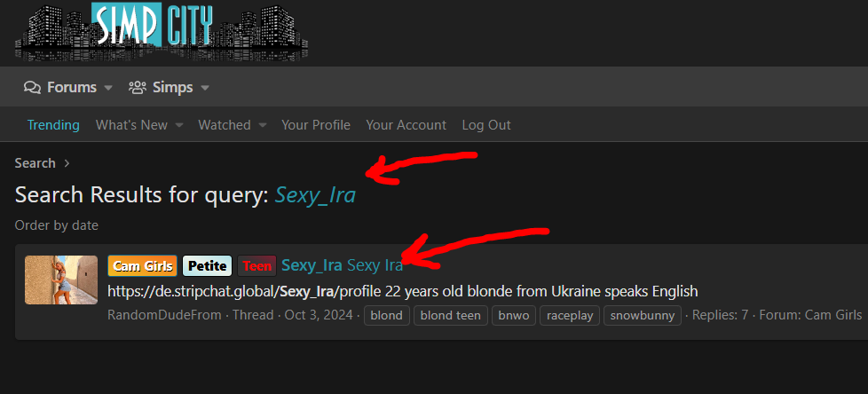Click the RandomDudeFrom username
The image size is (868, 394).
(x=164, y=315)
